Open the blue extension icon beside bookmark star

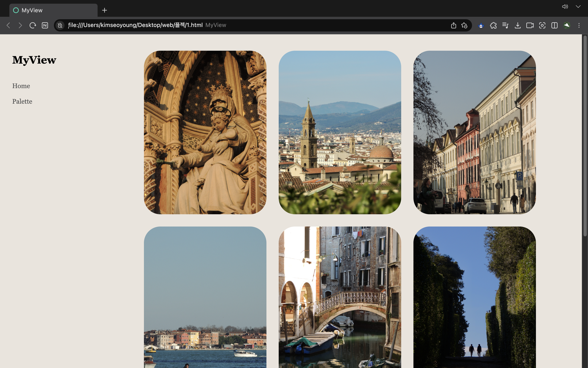[x=481, y=25]
